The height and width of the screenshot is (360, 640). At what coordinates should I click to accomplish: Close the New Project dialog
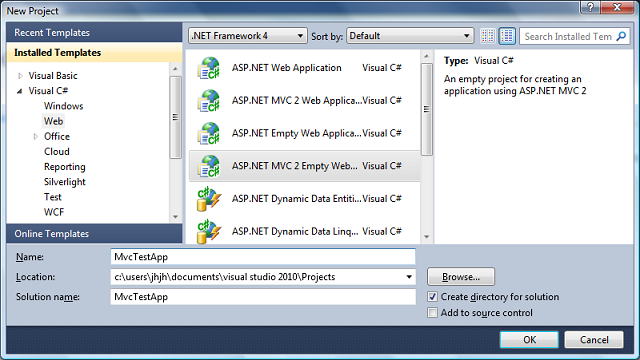coord(617,7)
